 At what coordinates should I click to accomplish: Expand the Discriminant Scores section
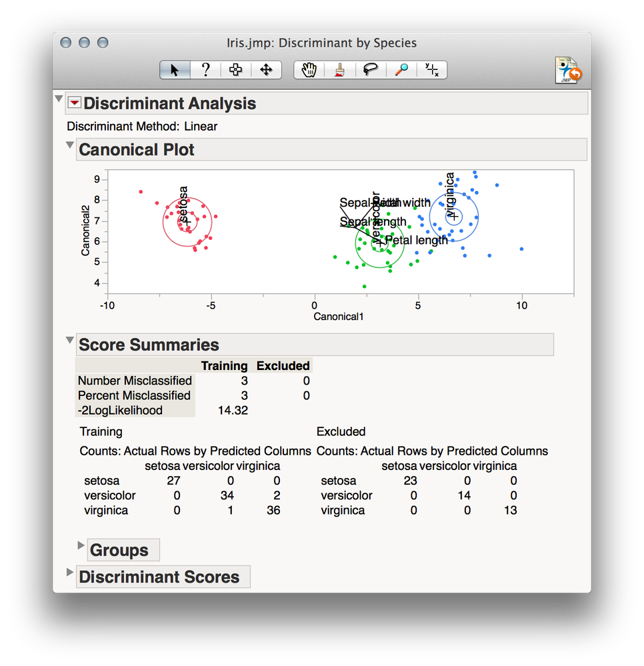point(70,572)
